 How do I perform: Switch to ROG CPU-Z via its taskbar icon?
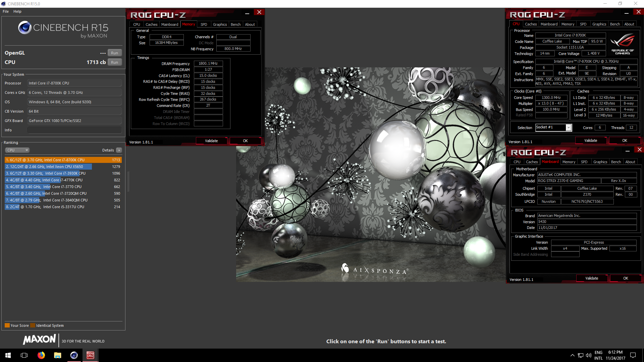(90, 355)
